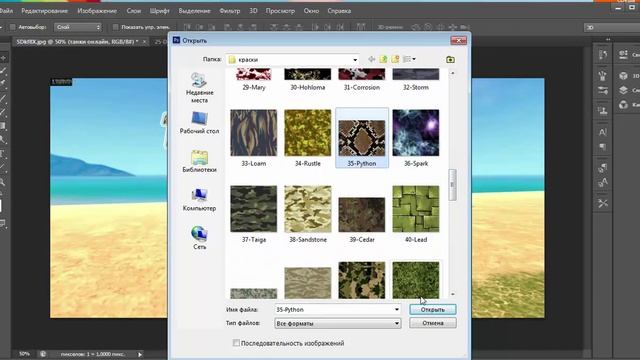The width and height of the screenshot is (640, 360).
Task: Click the status bar arrow button
Action: click(140, 354)
